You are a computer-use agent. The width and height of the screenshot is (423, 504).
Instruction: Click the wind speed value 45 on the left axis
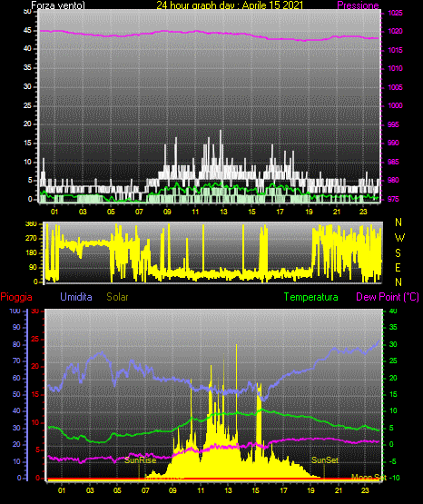27,31
